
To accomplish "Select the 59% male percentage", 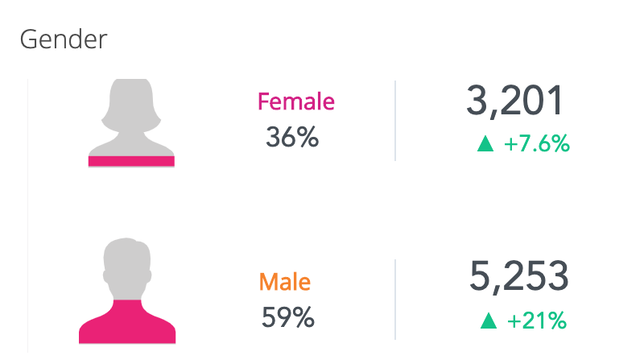I will [x=287, y=317].
